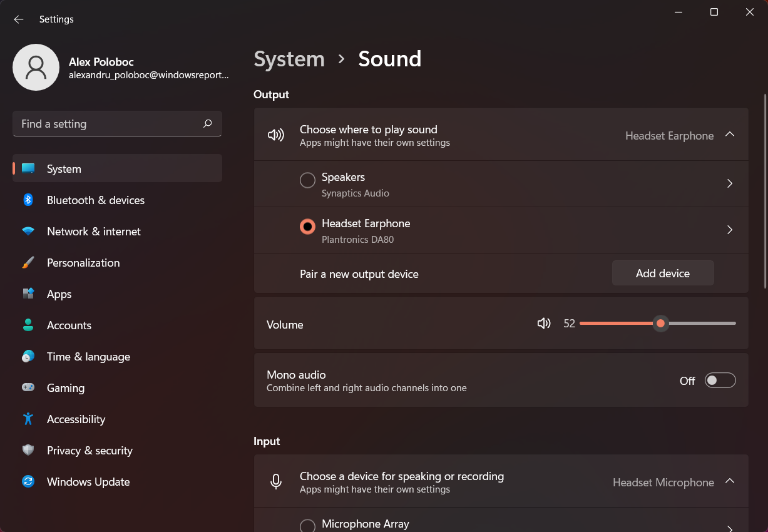
Task: Adjust the Volume slider
Action: 660,323
